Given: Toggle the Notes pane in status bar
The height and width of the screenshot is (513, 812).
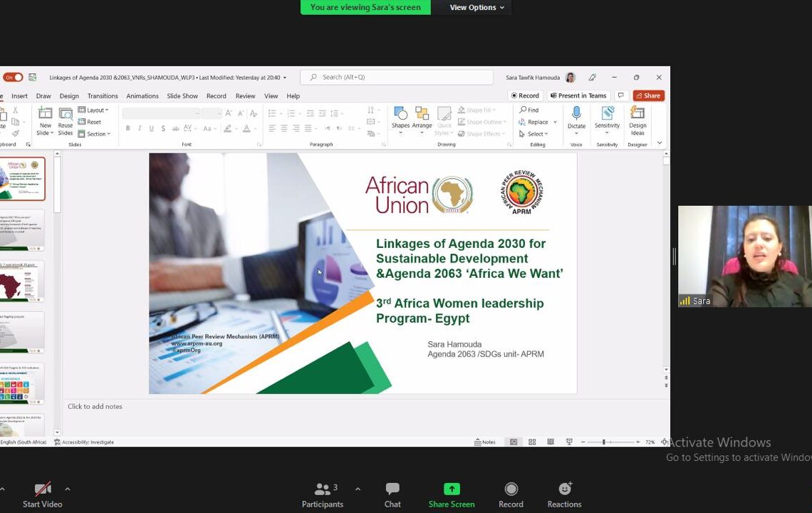Looking at the screenshot, I should [485, 442].
